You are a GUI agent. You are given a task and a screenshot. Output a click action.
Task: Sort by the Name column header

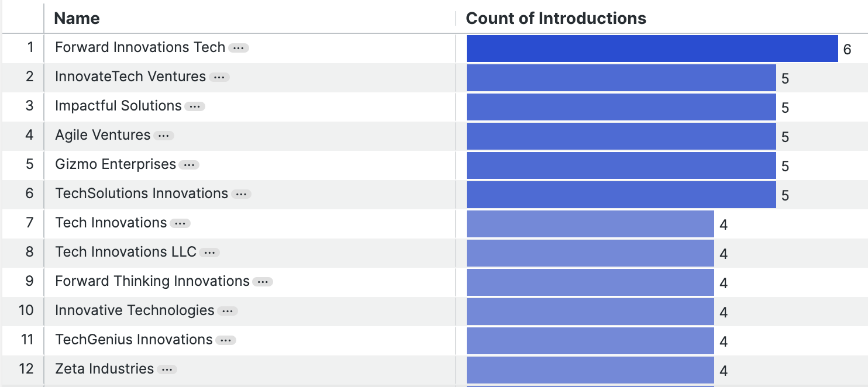77,18
